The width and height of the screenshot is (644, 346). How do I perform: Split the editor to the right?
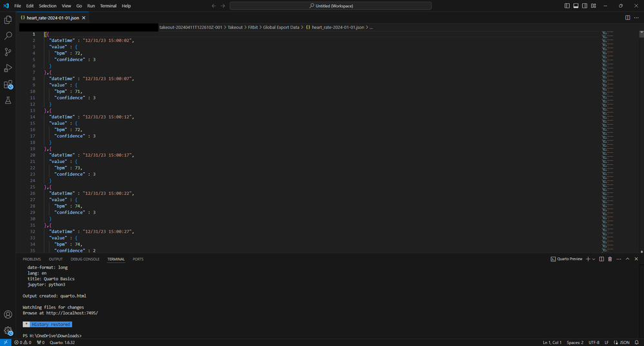click(627, 17)
